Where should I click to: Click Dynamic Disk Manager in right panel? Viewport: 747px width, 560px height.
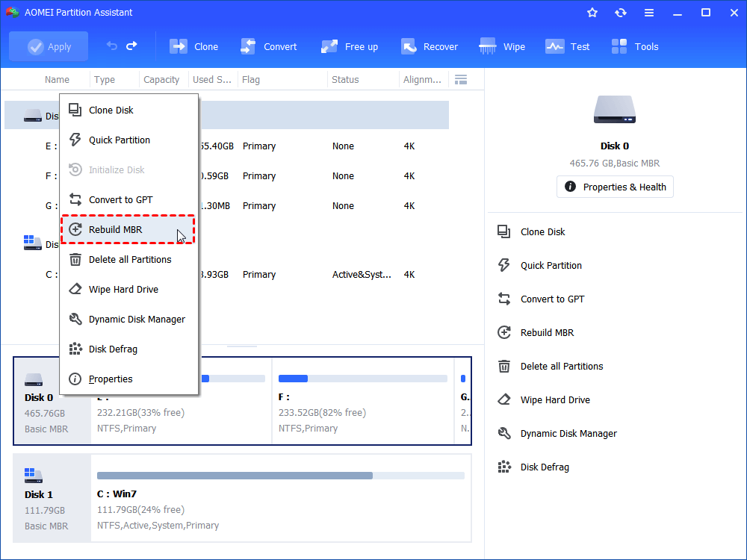(x=557, y=433)
